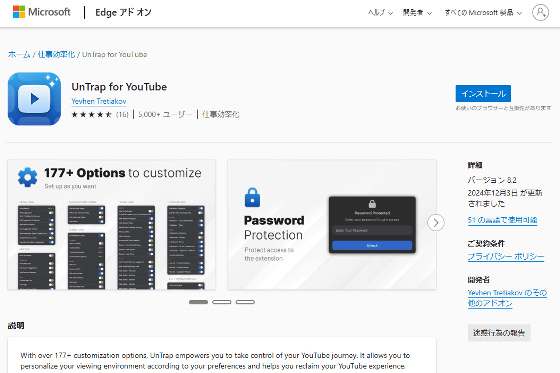The image size is (560, 373).
Task: Click 迷惑行為の報告 button
Action: click(x=499, y=333)
